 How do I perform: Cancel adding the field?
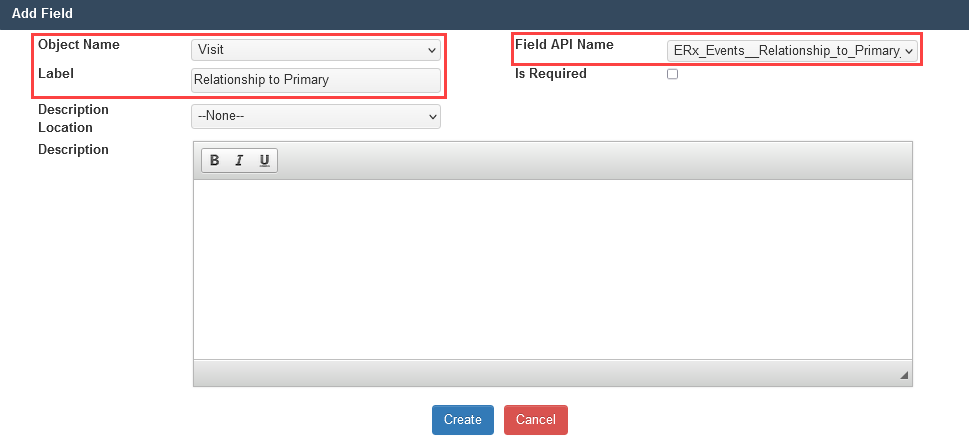coord(535,420)
